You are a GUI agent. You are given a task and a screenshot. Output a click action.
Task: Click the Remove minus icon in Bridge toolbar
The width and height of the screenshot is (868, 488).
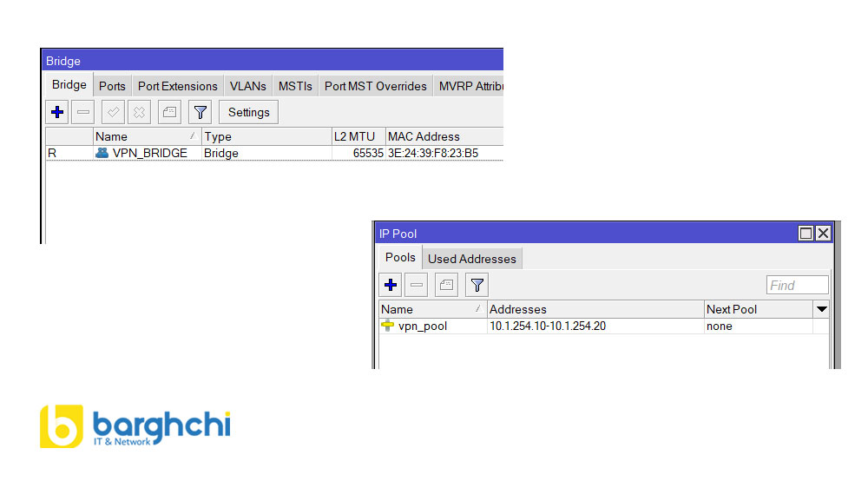coord(83,112)
